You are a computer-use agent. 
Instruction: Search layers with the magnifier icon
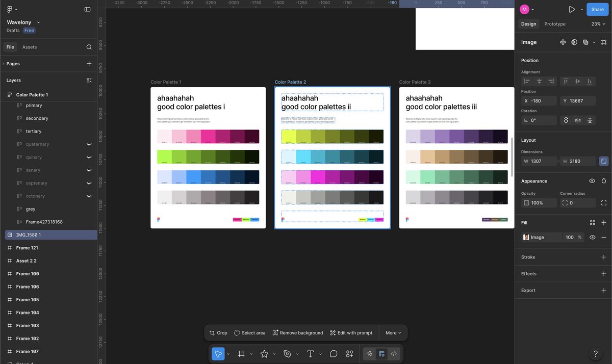89,47
